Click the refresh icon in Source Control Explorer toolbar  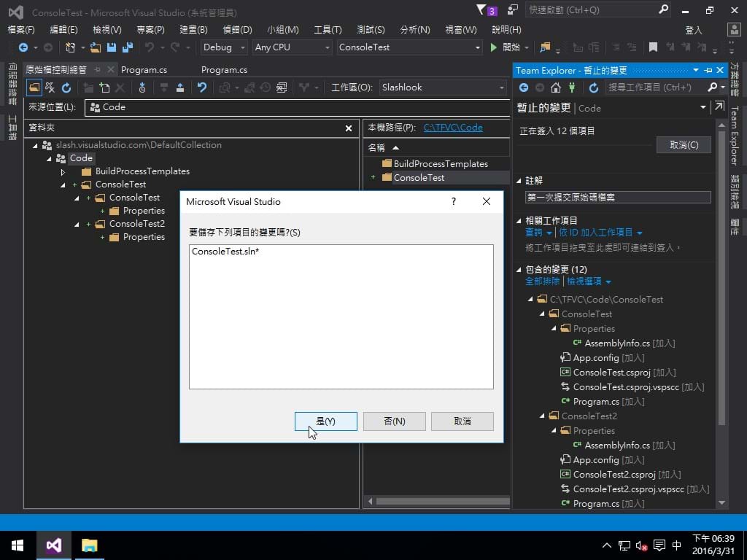[66, 87]
